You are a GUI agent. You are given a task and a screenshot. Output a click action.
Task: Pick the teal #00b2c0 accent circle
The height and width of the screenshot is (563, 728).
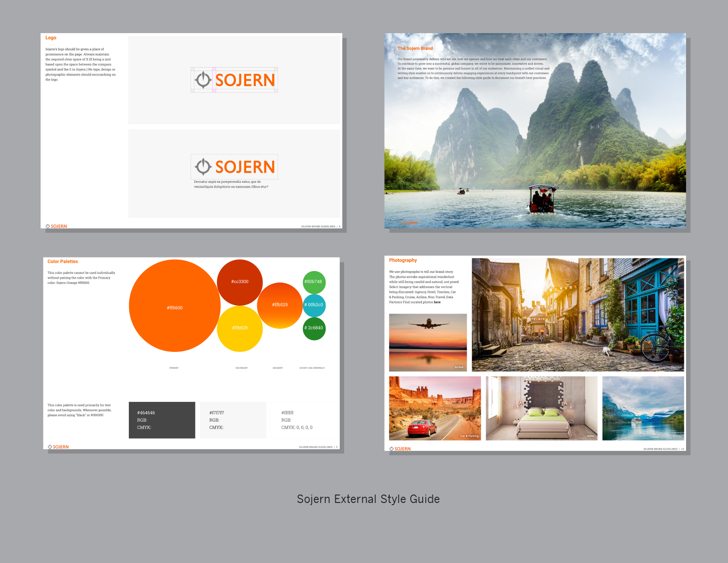pos(314,305)
